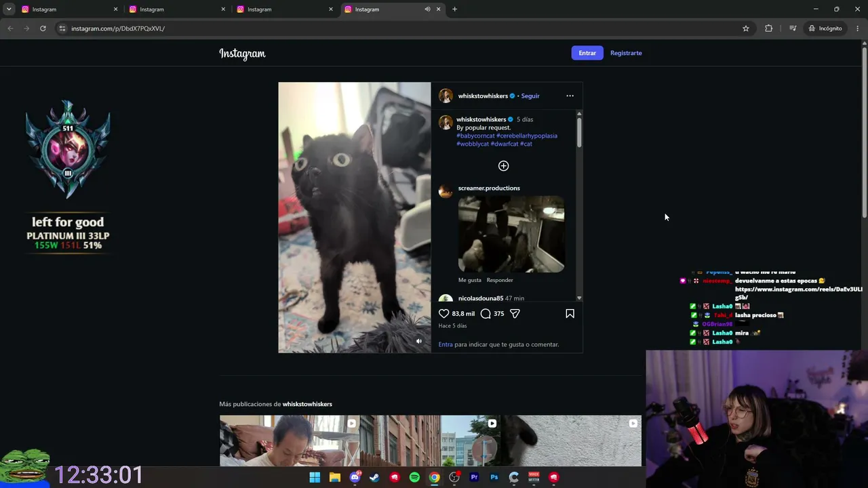
Task: Open the Chrome three-dot menu
Action: 858,28
